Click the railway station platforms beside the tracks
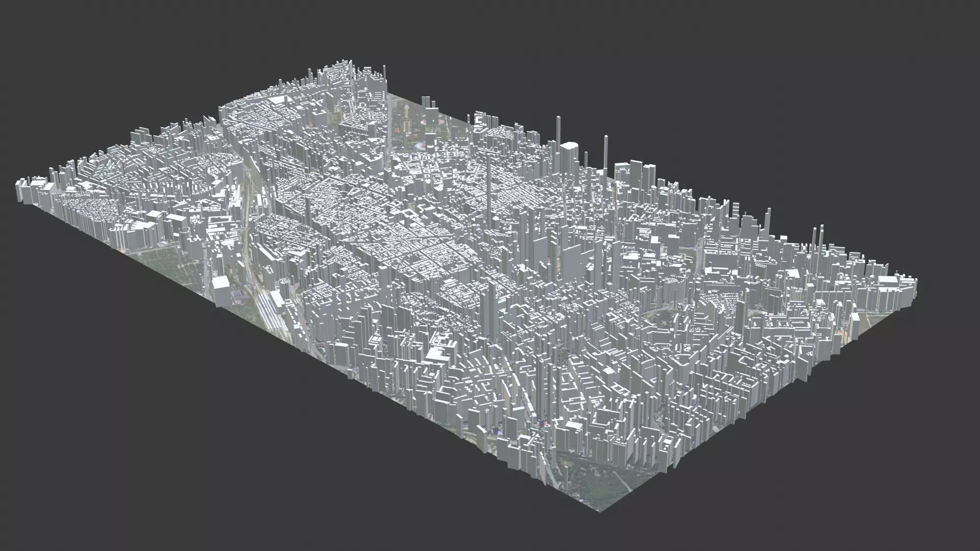 [x=268, y=311]
